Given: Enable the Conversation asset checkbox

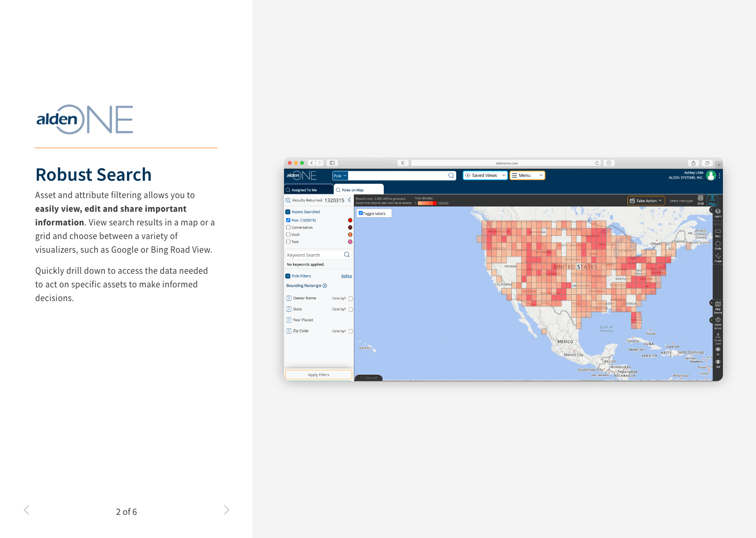Looking at the screenshot, I should [288, 227].
